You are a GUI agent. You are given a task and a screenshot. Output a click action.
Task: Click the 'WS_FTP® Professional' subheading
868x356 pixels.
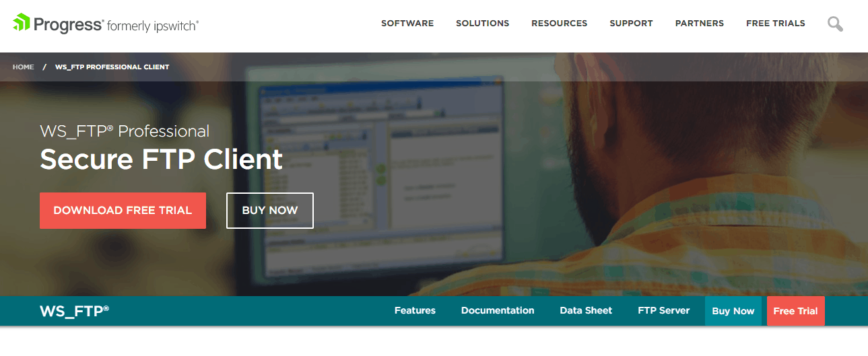(125, 131)
